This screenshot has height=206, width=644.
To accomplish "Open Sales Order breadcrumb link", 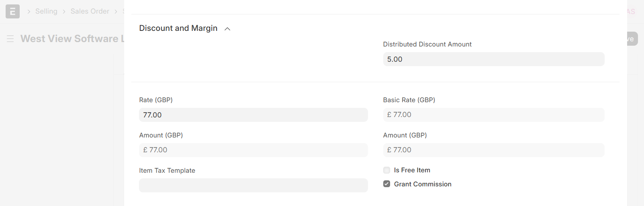I will click(x=90, y=11).
